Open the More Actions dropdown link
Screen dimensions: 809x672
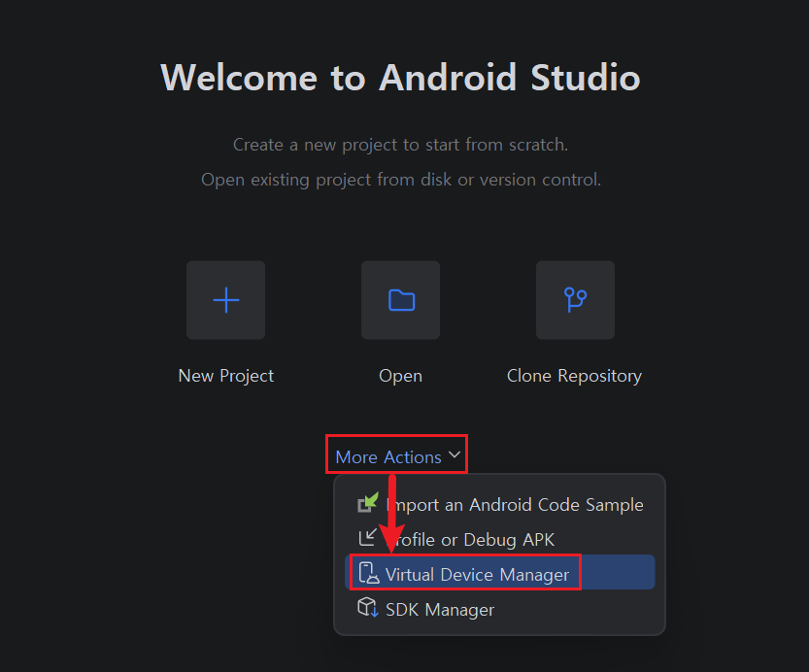pos(388,457)
